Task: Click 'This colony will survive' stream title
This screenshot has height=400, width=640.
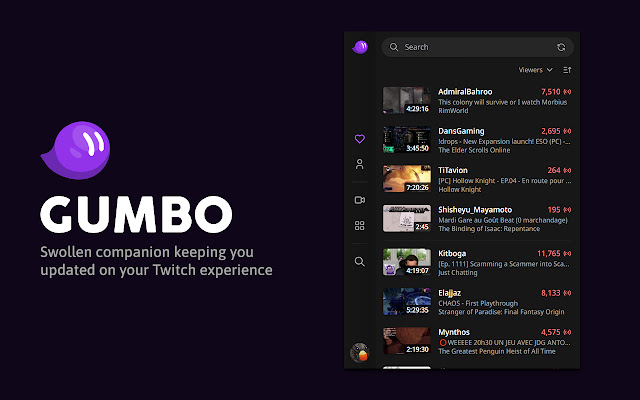Action: point(502,102)
